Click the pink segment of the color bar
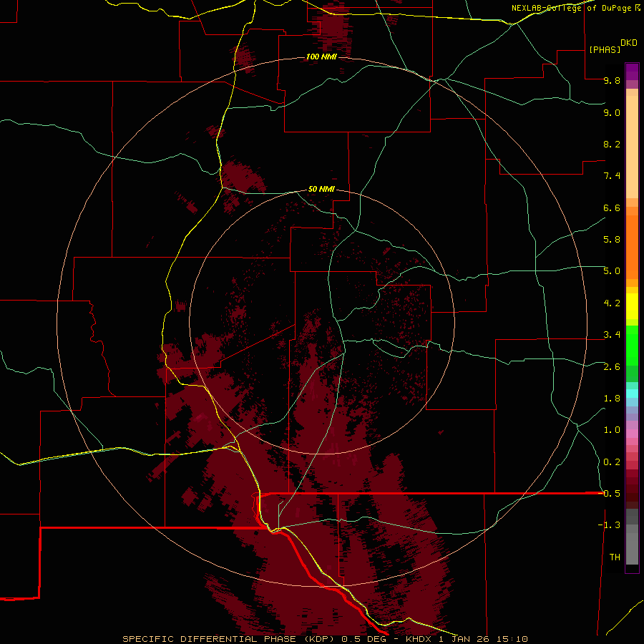This screenshot has height=644, width=644. [632, 434]
